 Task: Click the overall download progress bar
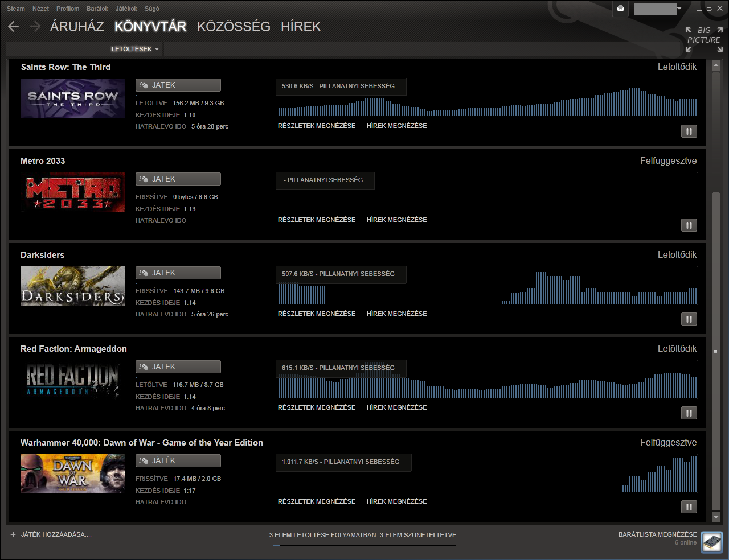coord(364,545)
